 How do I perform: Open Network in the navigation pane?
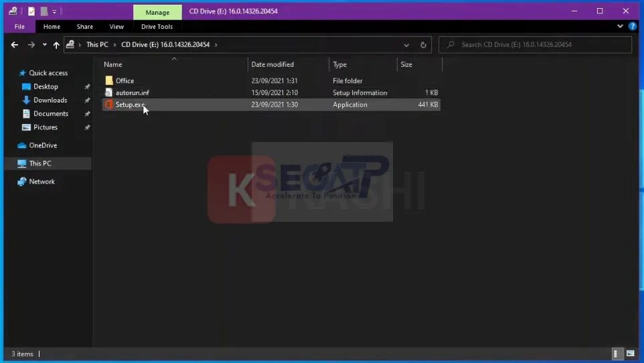[42, 181]
